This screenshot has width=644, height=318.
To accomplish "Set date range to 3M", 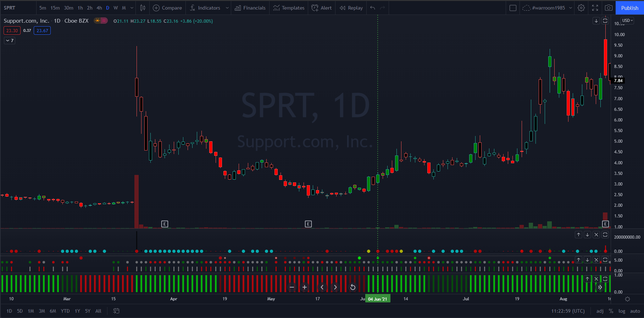I will click(x=42, y=311).
